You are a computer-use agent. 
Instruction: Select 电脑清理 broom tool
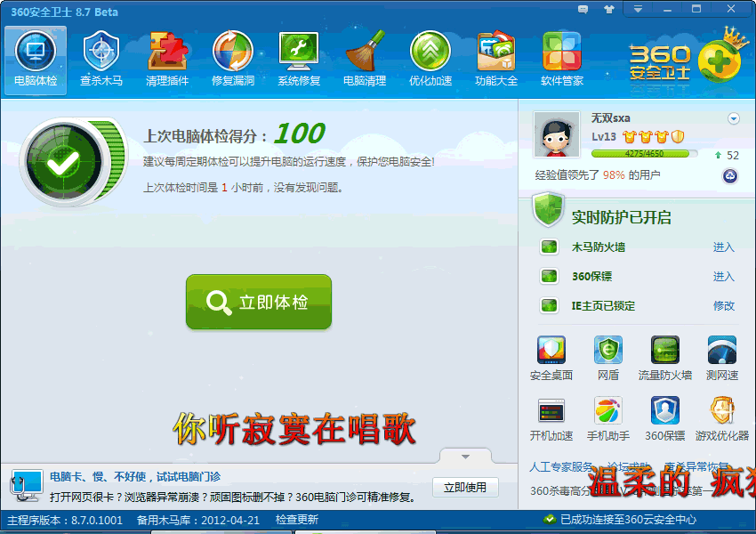pos(365,60)
